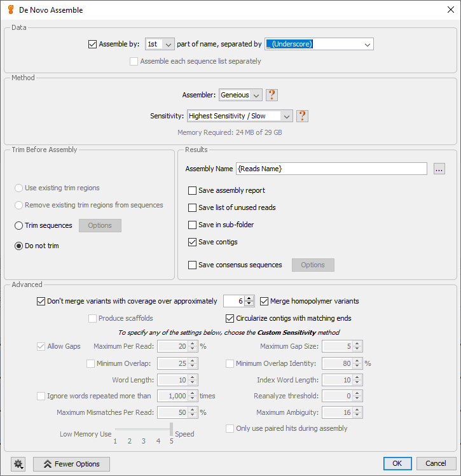Click the consensus sequences Options button

(313, 265)
